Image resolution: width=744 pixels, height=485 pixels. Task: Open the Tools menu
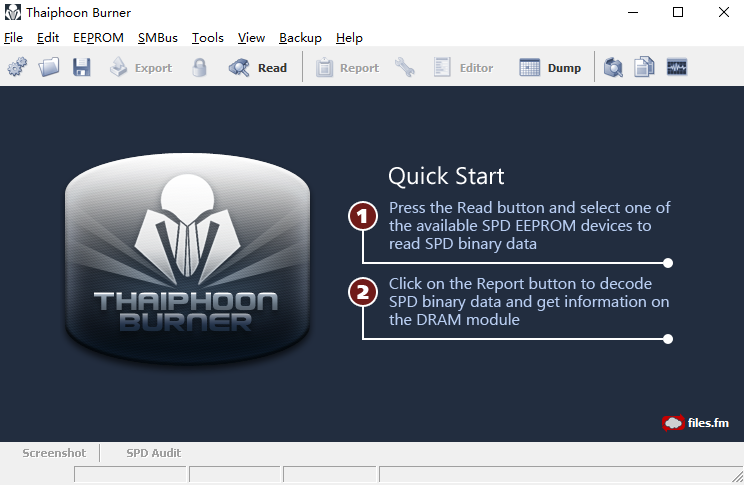207,37
